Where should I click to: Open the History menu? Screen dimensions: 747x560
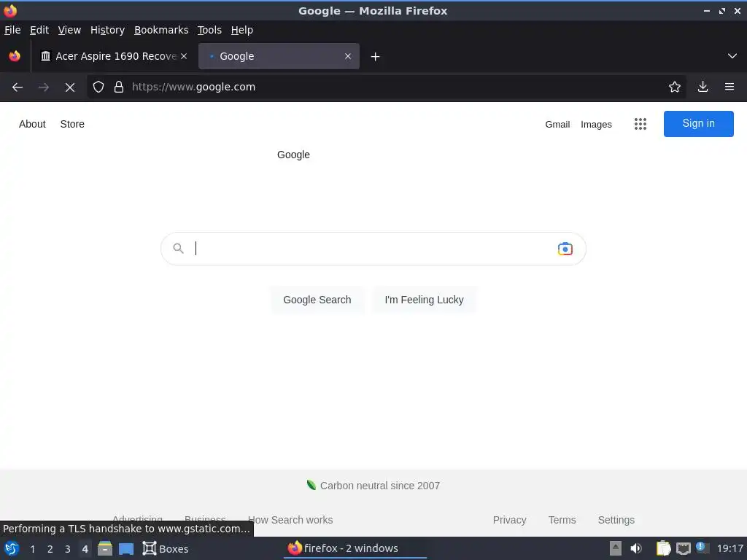108,30
